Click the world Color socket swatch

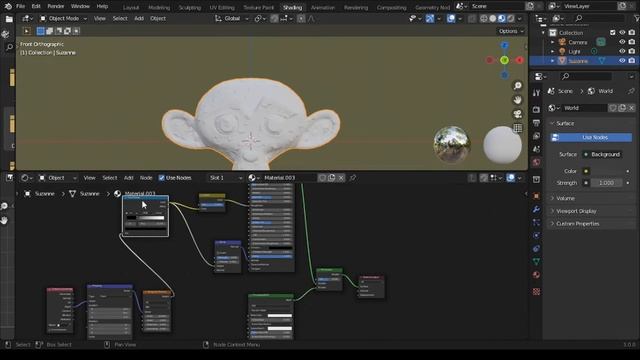[586, 171]
